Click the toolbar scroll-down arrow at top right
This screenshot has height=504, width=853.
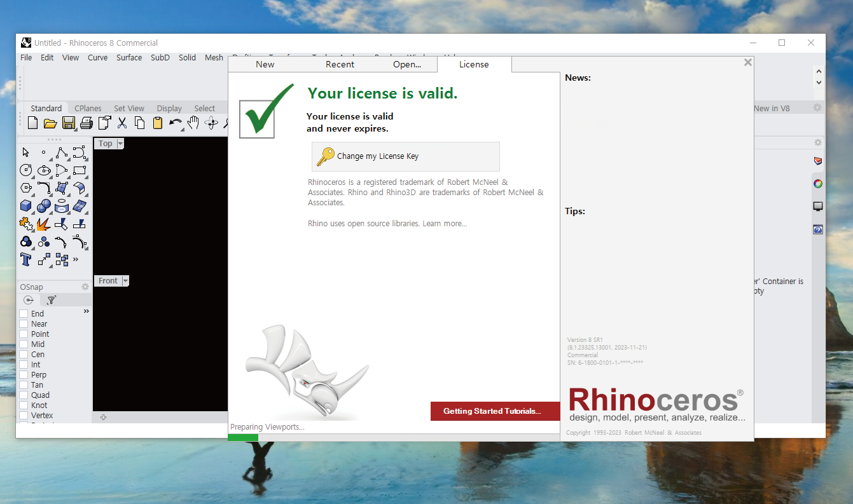[x=819, y=83]
